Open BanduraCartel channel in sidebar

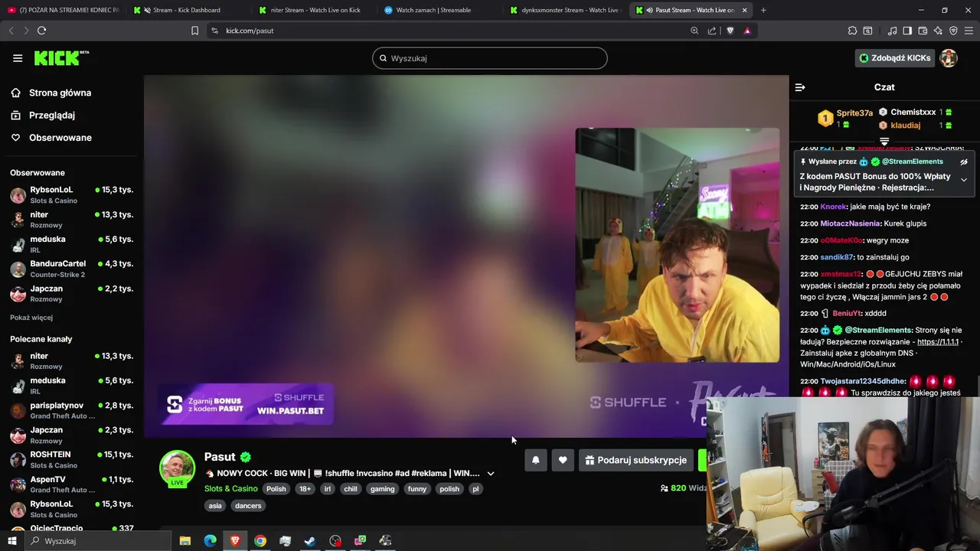point(72,269)
